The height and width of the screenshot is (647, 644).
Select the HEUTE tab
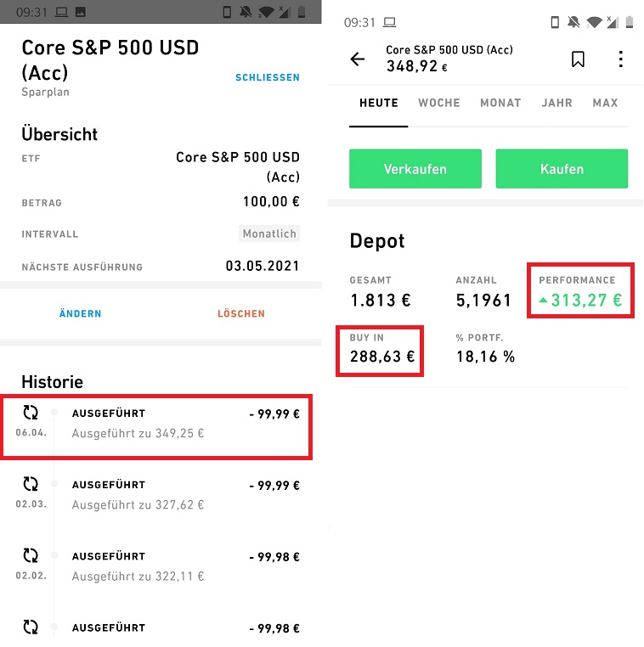(379, 103)
